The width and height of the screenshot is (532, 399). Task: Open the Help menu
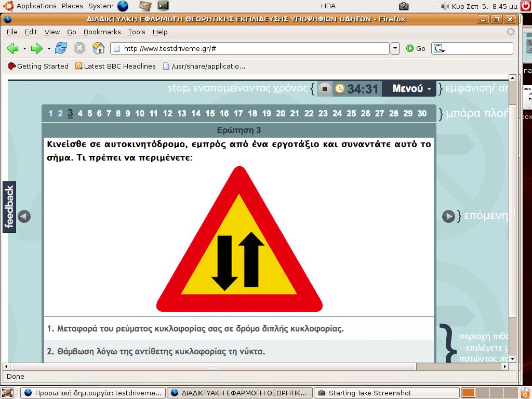tap(160, 32)
